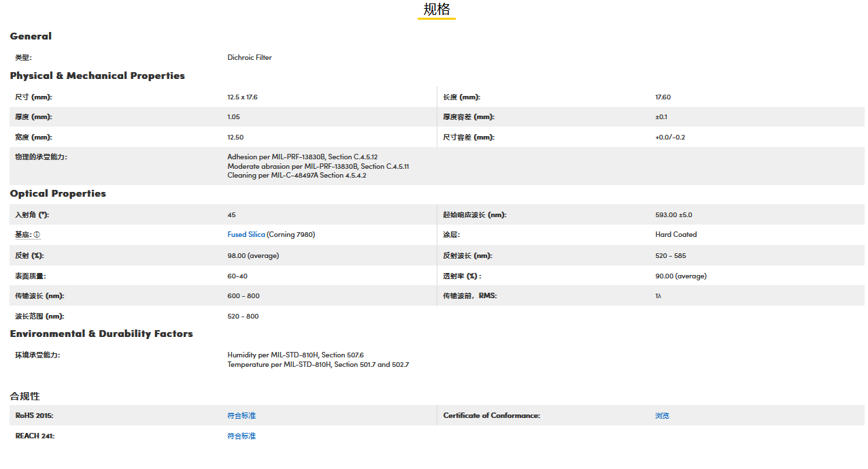
Task: Open 浏览 link for Certificate of Conformance
Action: point(662,416)
